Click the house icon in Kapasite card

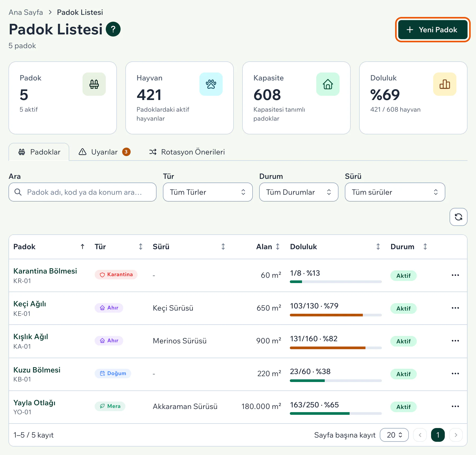click(x=328, y=84)
